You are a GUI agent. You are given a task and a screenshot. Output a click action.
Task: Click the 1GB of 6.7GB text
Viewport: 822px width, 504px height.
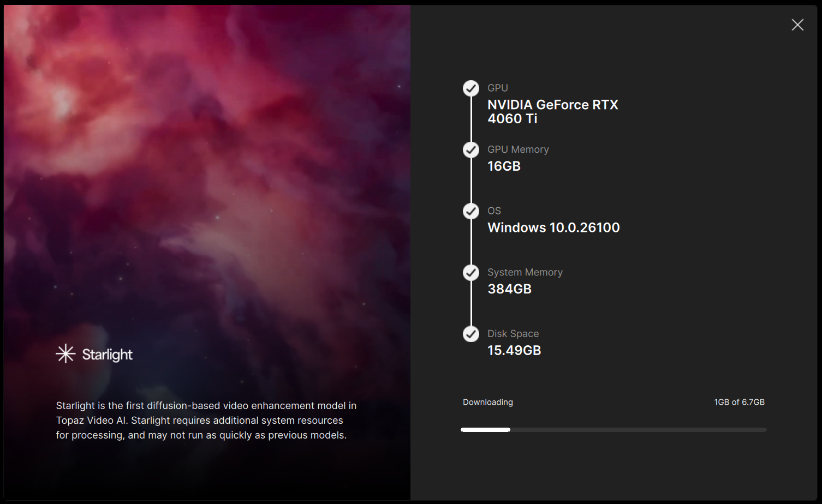point(740,402)
